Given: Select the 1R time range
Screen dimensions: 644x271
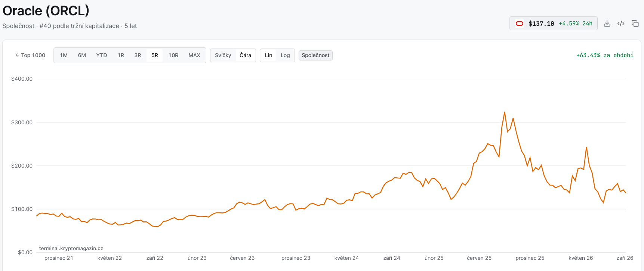Looking at the screenshot, I should click(121, 55).
